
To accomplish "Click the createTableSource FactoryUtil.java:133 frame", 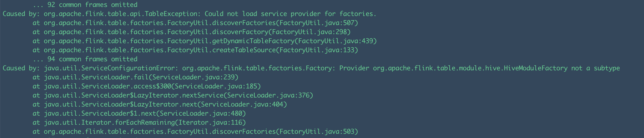I will tap(195, 50).
